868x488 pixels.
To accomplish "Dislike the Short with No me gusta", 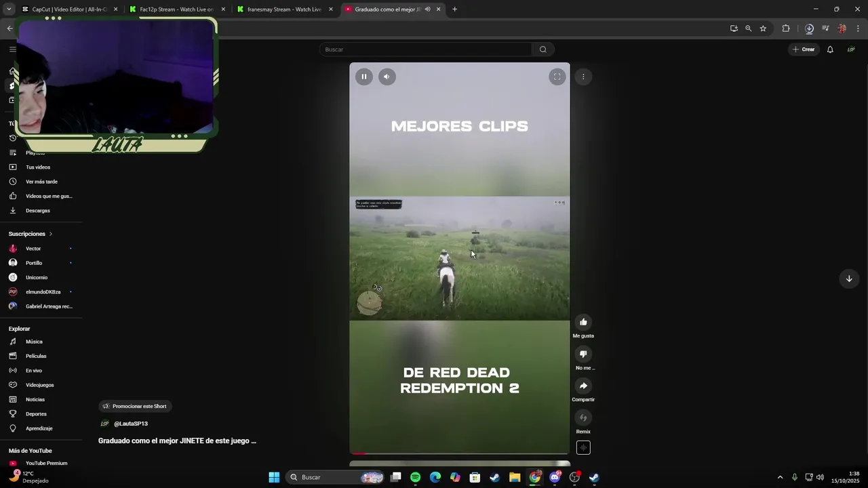I will click(583, 354).
